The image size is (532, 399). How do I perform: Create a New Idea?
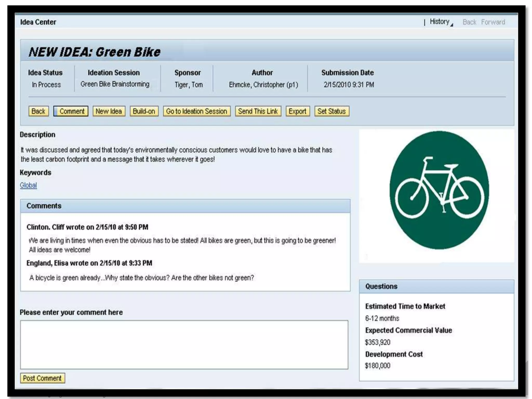pyautogui.click(x=109, y=111)
